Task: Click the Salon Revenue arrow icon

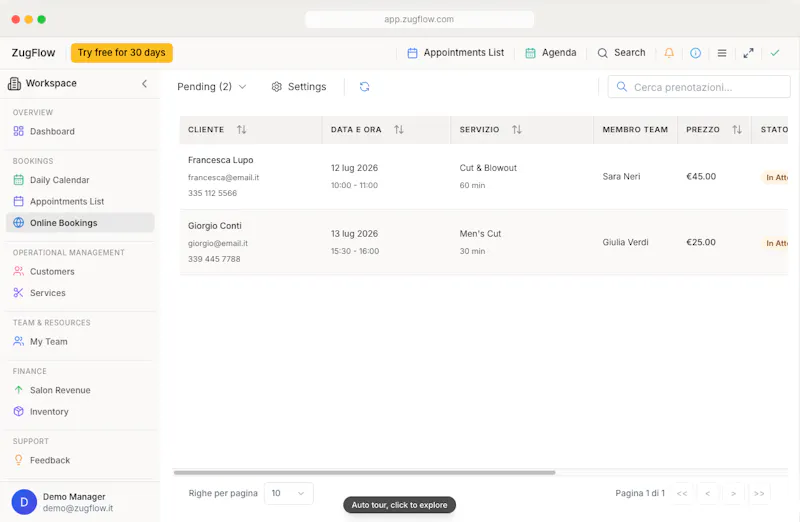Action: [18, 390]
